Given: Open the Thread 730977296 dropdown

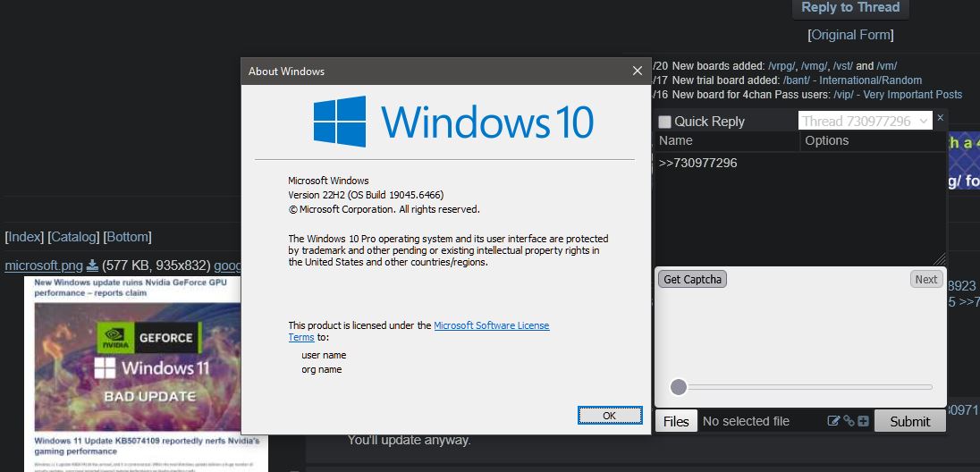Looking at the screenshot, I should coord(865,121).
